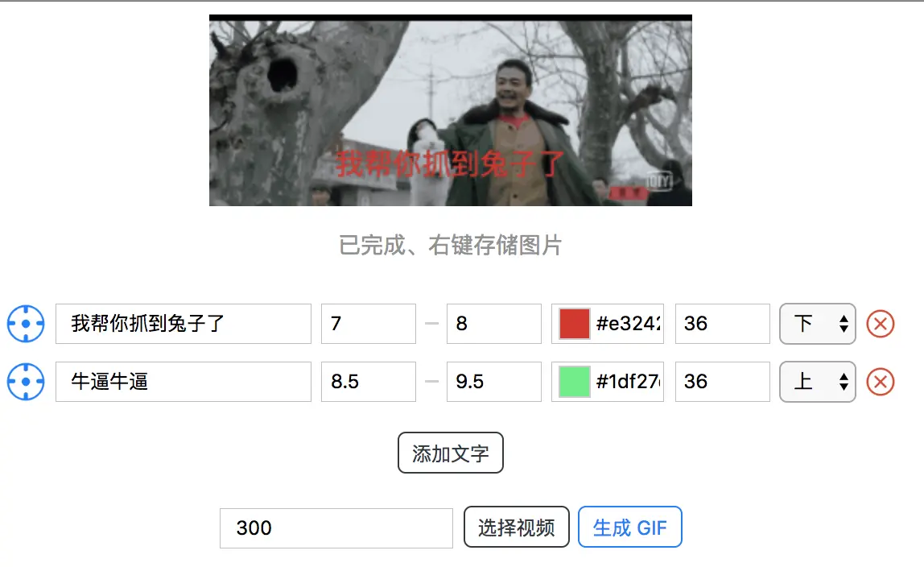The height and width of the screenshot is (567, 924).
Task: Focus the text field containing 牛逼牛逼
Action: [x=184, y=381]
